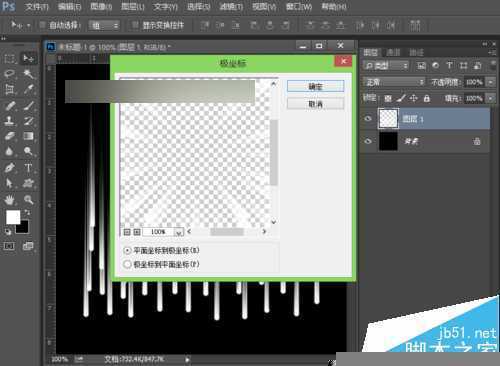Zoom out the polar coordinates preview
Viewport: 500px width, 366px height.
[x=127, y=232]
